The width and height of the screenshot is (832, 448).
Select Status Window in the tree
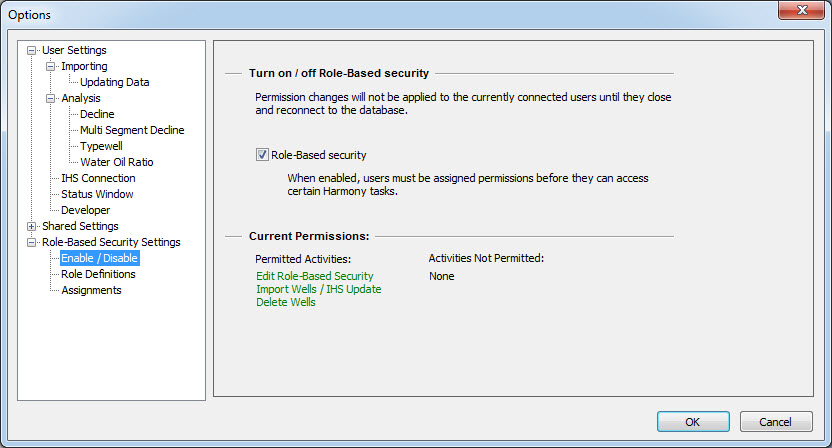[x=97, y=194]
